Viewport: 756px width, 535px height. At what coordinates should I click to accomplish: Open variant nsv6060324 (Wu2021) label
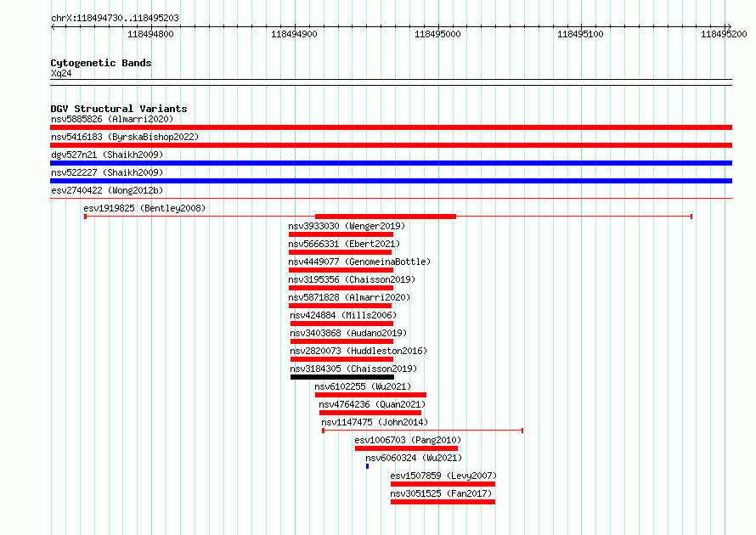[414, 458]
